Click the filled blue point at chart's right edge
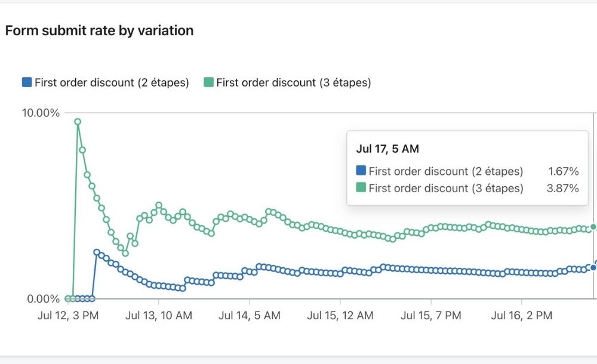 click(x=593, y=267)
